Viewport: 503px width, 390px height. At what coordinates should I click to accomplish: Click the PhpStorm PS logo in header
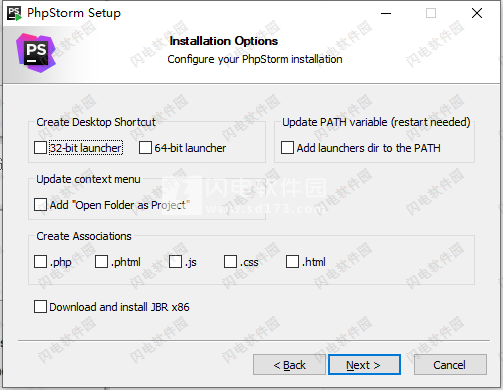(x=36, y=53)
